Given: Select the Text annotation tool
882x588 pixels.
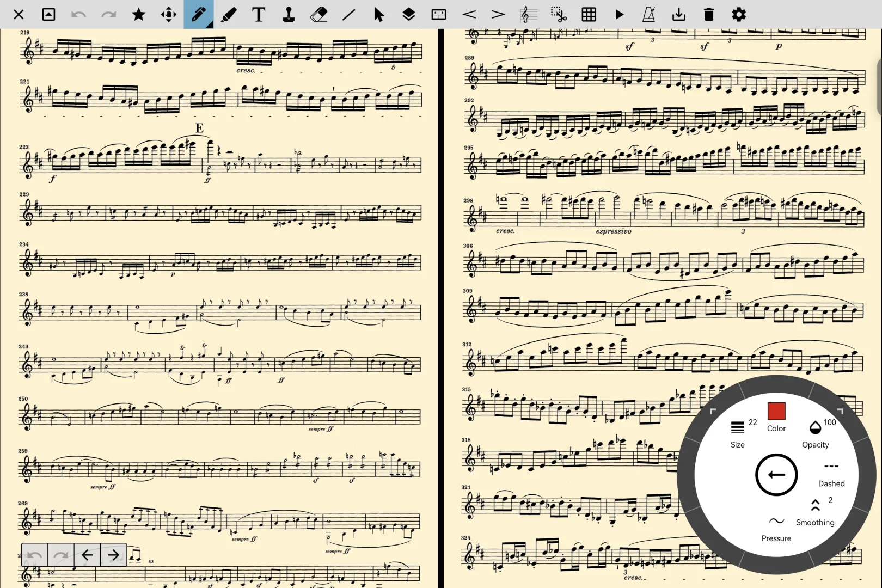Looking at the screenshot, I should [259, 15].
